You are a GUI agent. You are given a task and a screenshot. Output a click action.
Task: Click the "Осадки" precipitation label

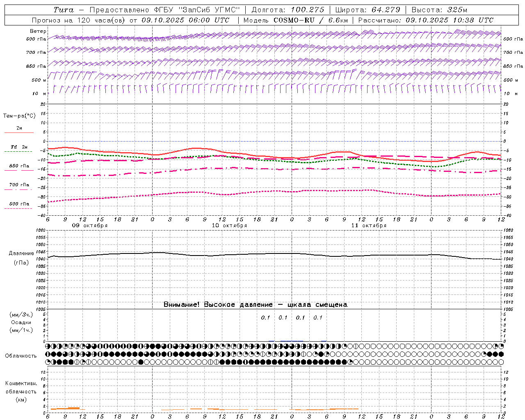coord(21,322)
